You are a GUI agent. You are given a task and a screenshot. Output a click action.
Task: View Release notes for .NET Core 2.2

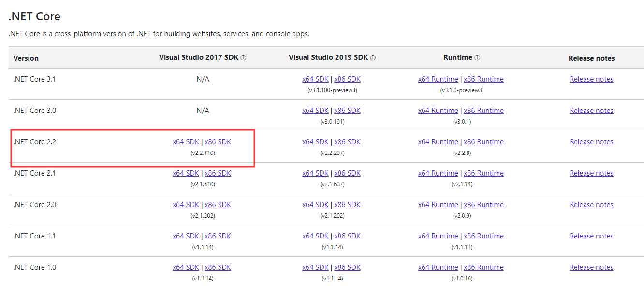tap(591, 142)
